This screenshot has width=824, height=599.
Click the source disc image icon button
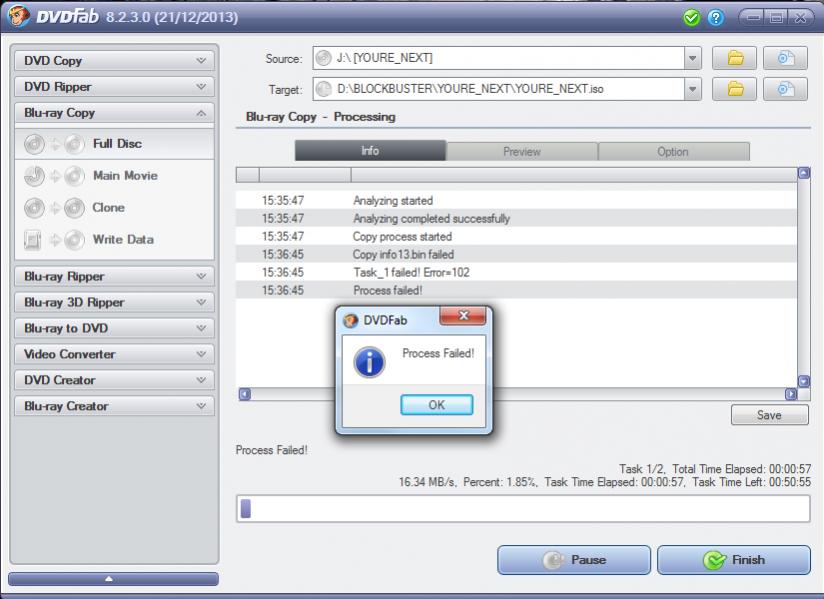click(785, 58)
